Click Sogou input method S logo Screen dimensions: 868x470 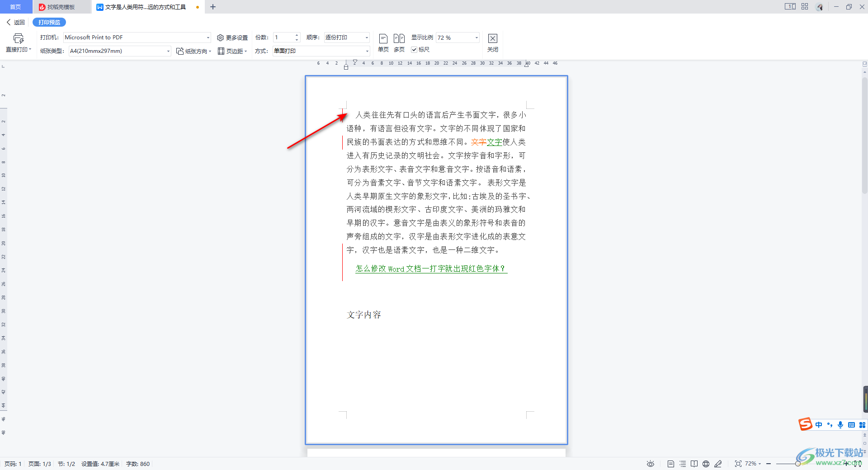coord(806,424)
